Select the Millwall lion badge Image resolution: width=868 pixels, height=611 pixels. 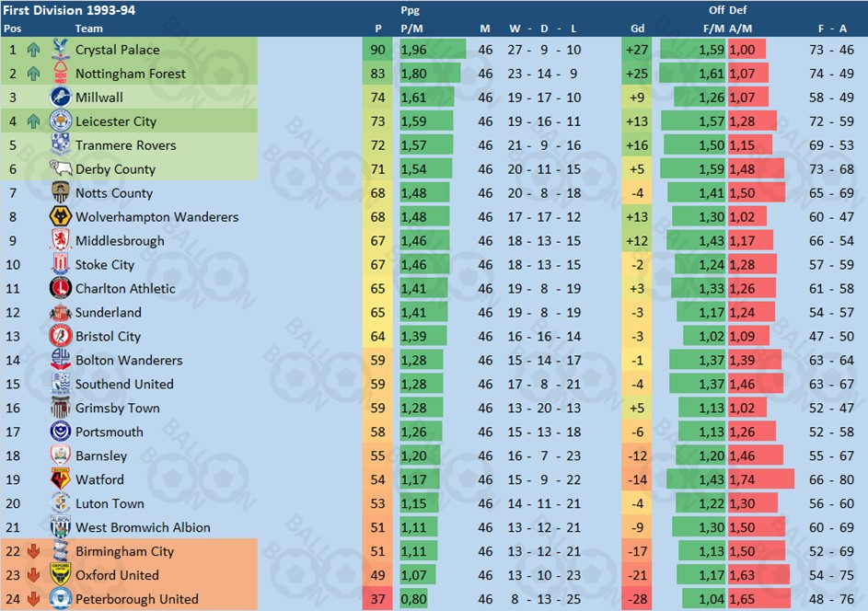60,97
